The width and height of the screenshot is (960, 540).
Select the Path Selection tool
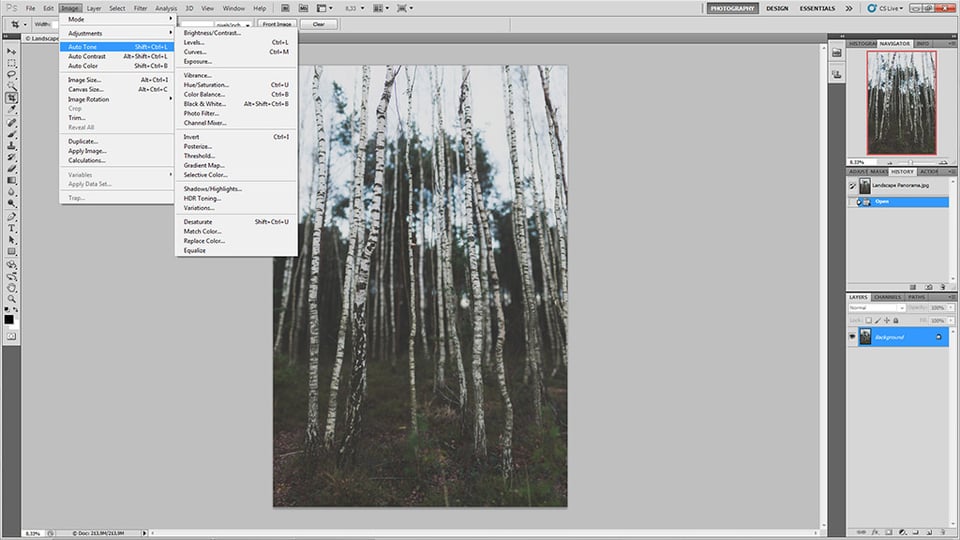(x=11, y=240)
